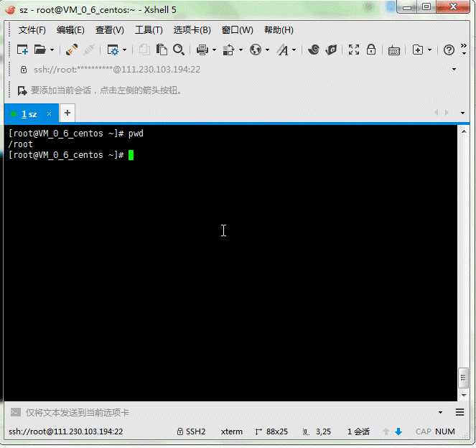The image size is (476, 448).
Task: Expand the compose bar dropdown arrow
Action: tap(441, 412)
